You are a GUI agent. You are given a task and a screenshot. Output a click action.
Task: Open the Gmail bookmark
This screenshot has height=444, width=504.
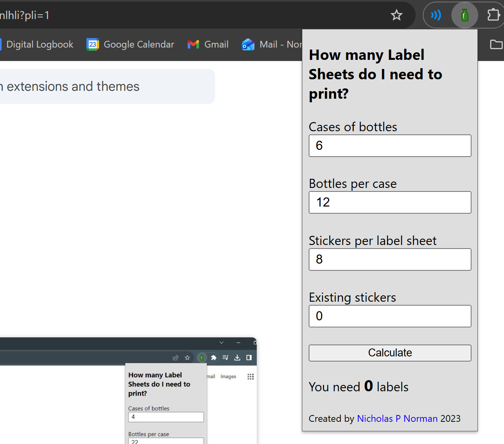[x=208, y=44]
